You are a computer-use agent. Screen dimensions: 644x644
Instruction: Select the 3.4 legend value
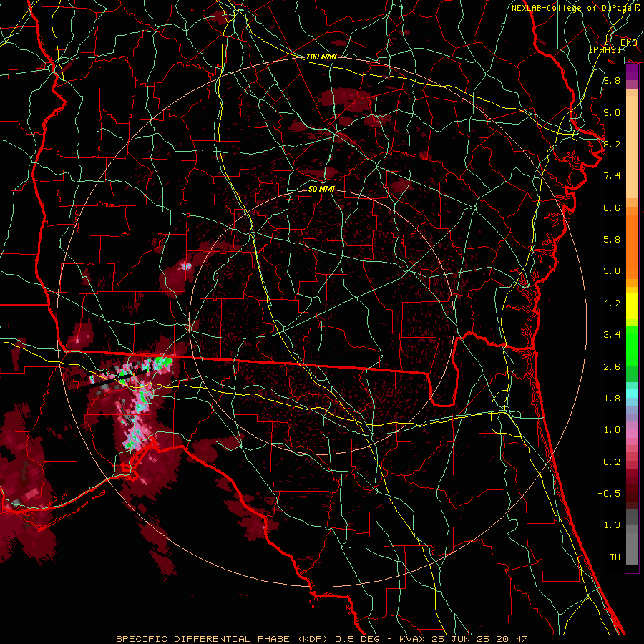(x=612, y=335)
